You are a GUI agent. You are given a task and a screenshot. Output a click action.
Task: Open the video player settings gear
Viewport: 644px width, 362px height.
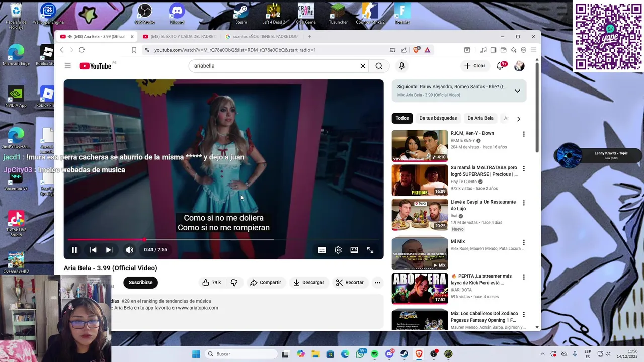[x=338, y=250]
